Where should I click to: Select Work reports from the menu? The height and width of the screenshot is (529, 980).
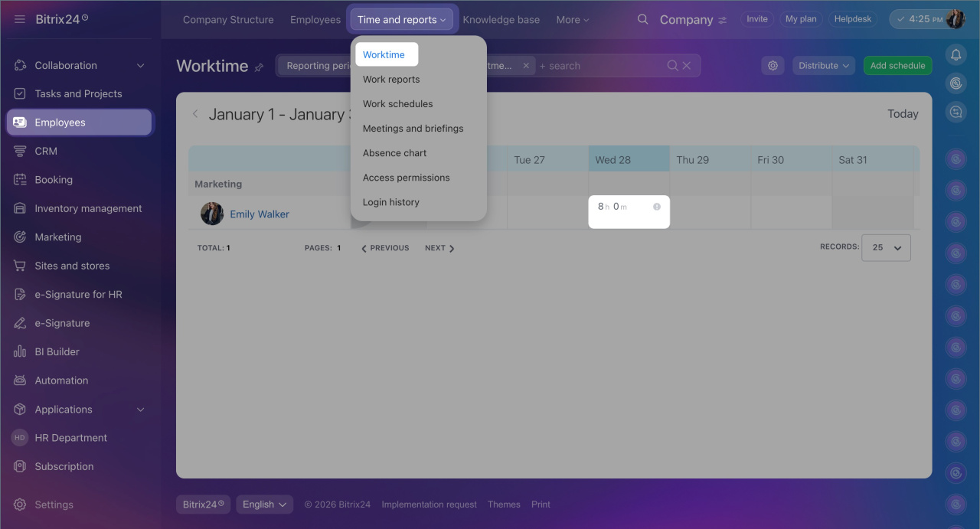click(x=391, y=80)
